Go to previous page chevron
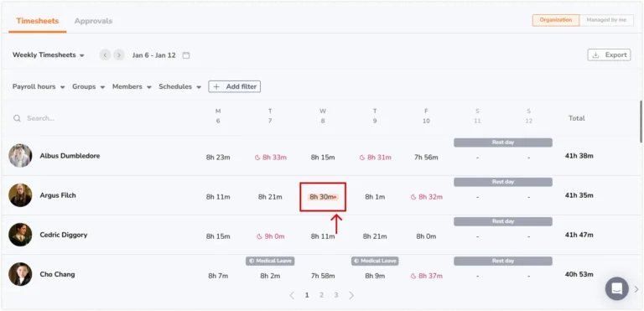The width and height of the screenshot is (644, 311). click(292, 295)
